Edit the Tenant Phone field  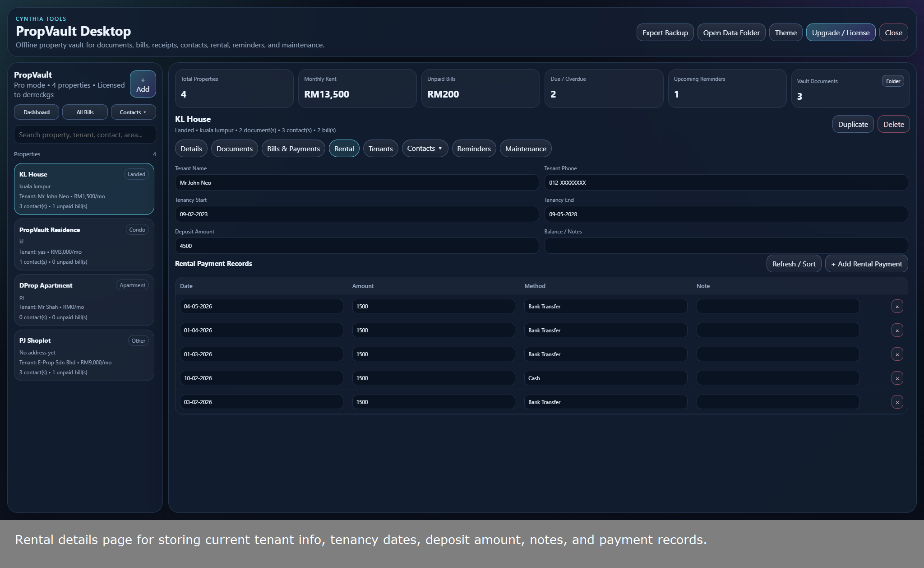726,182
